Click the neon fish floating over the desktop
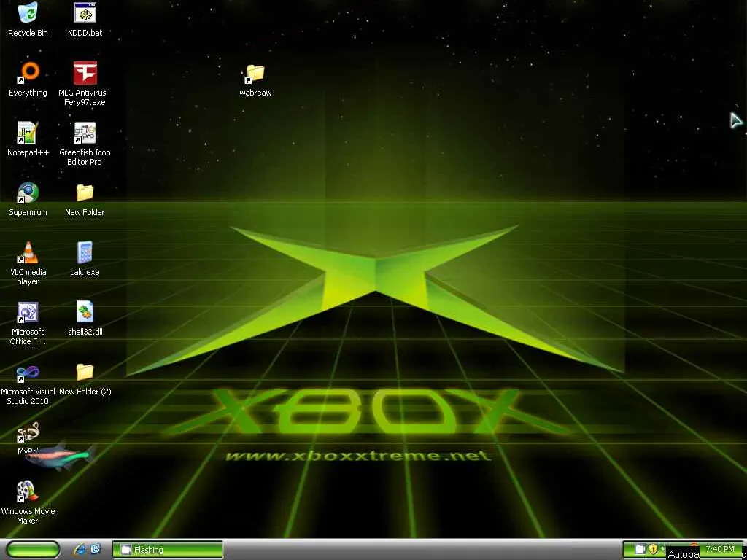 [61, 456]
